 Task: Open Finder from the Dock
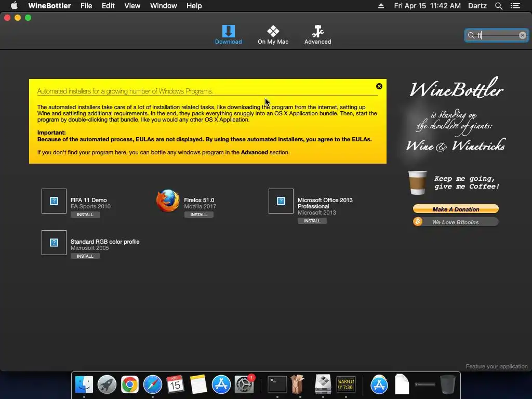coord(84,384)
